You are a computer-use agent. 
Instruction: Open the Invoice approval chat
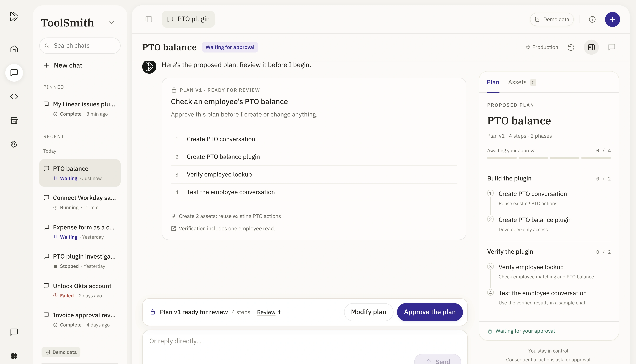point(80,320)
